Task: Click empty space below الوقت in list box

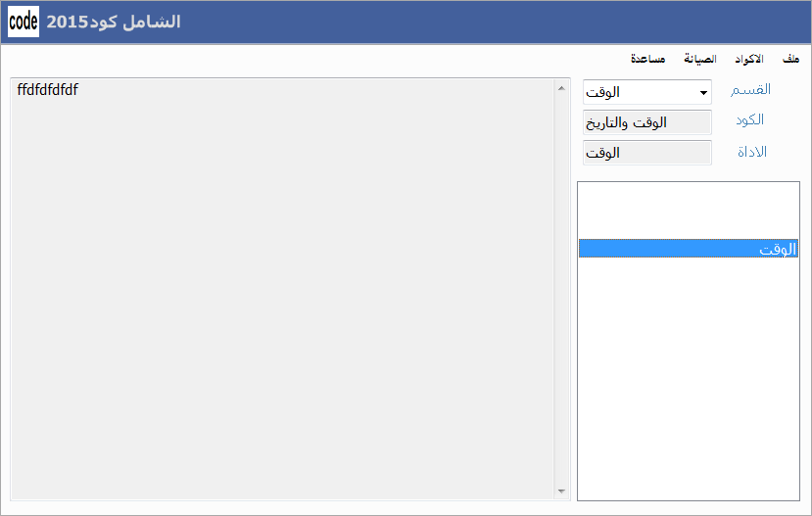Action: point(689,378)
